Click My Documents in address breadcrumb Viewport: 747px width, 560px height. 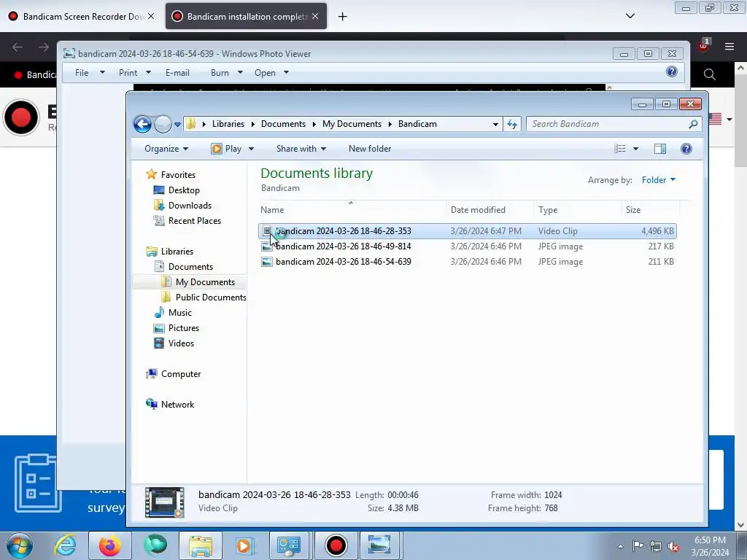[352, 124]
